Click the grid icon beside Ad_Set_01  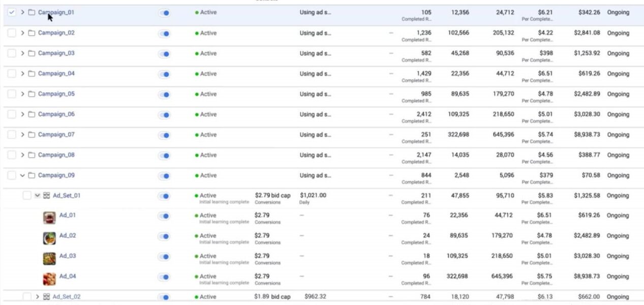(46, 196)
